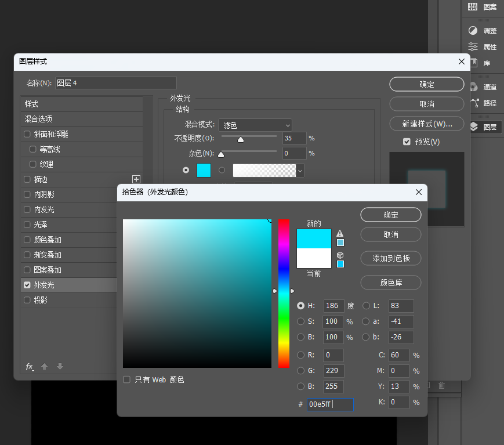Open the 混合模式 dropdown showing 滤色
Image resolution: width=504 pixels, height=445 pixels.
[x=255, y=125]
